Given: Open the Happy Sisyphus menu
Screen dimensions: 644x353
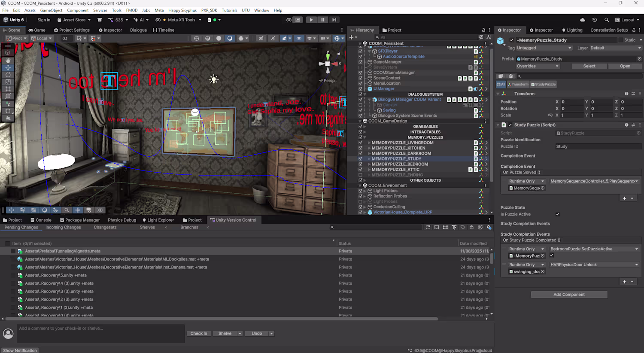Looking at the screenshot, I should [182, 10].
